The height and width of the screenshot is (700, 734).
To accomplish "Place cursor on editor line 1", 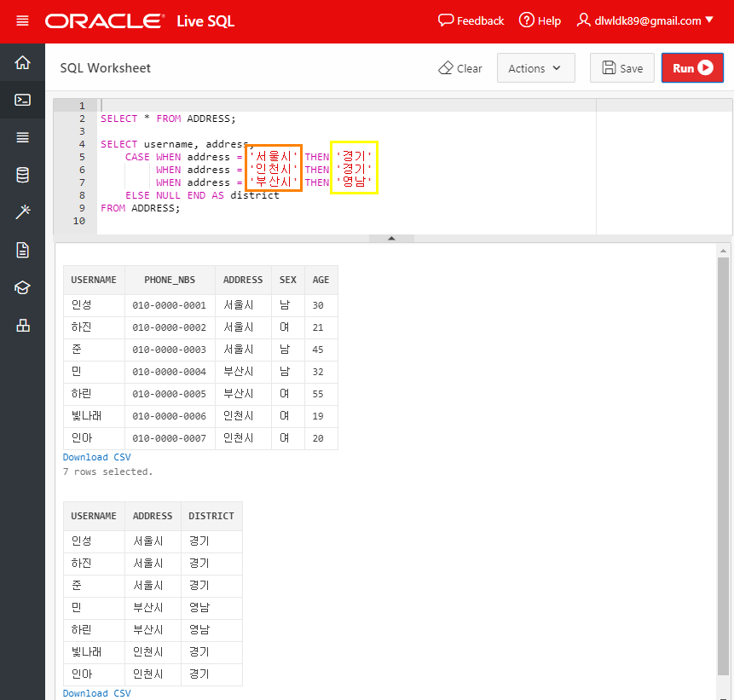I will pyautogui.click(x=346, y=106).
